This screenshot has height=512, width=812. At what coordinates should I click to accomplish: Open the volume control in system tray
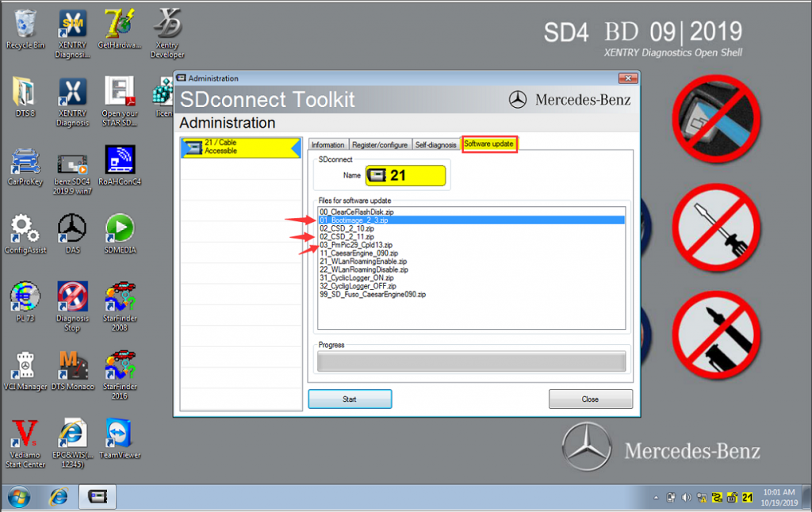(686, 498)
